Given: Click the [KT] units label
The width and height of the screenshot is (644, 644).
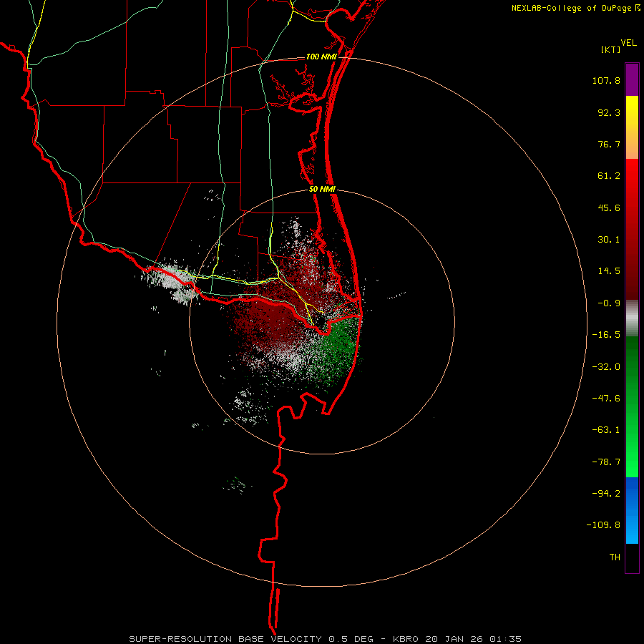Looking at the screenshot, I should point(611,49).
